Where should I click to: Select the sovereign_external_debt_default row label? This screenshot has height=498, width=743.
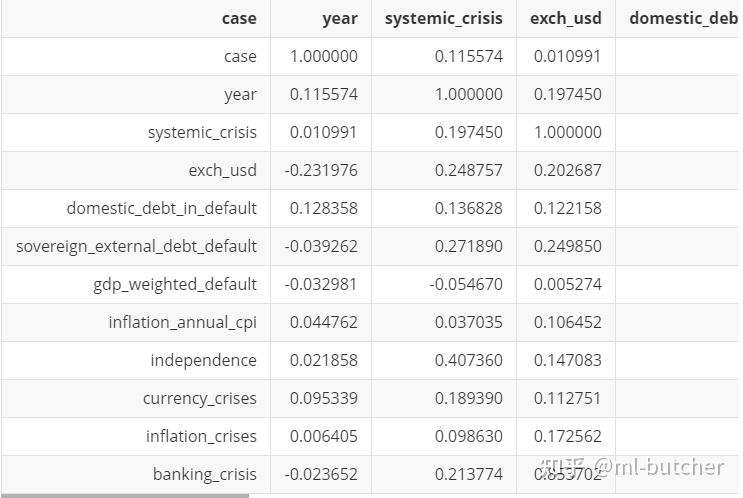pyautogui.click(x=137, y=246)
